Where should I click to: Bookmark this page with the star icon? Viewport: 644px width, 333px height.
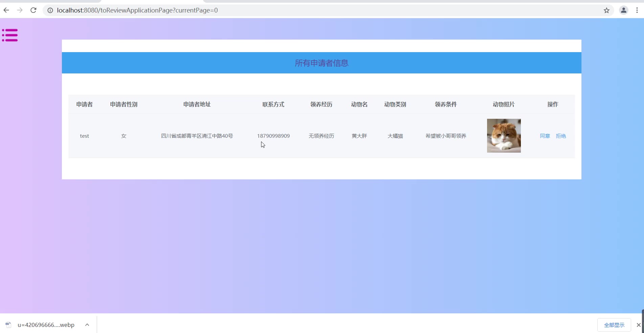606,10
